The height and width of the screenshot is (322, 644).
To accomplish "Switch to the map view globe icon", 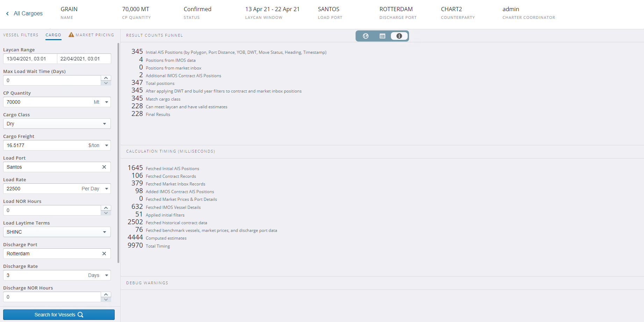I will coord(366,36).
